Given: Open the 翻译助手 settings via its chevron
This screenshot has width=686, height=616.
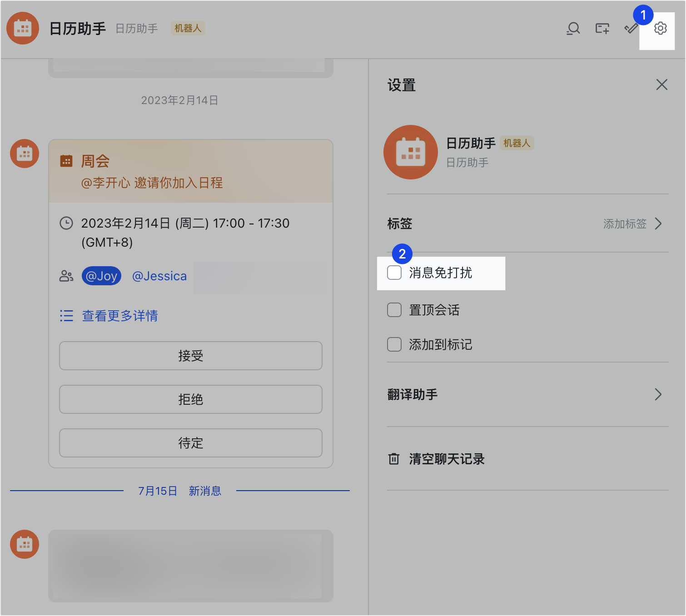Looking at the screenshot, I should [658, 394].
